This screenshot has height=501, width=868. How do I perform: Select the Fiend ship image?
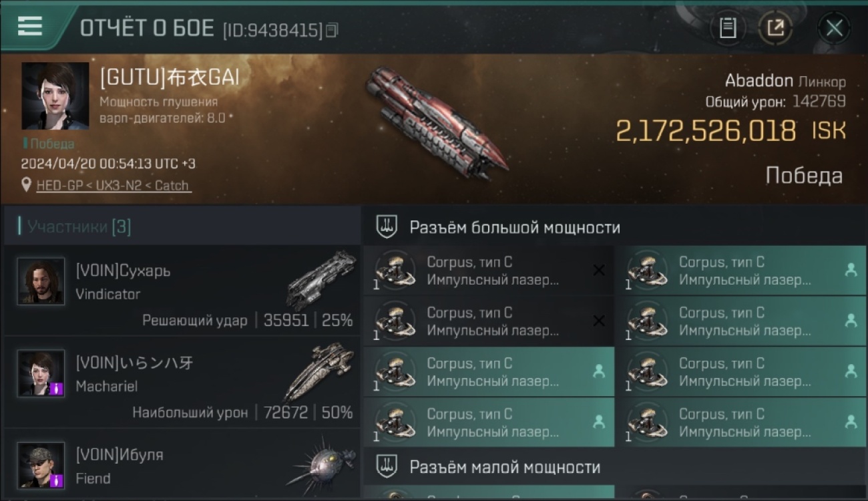coord(322,464)
